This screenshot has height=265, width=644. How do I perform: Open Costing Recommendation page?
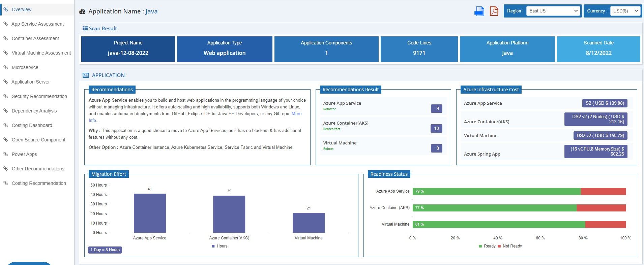39,183
